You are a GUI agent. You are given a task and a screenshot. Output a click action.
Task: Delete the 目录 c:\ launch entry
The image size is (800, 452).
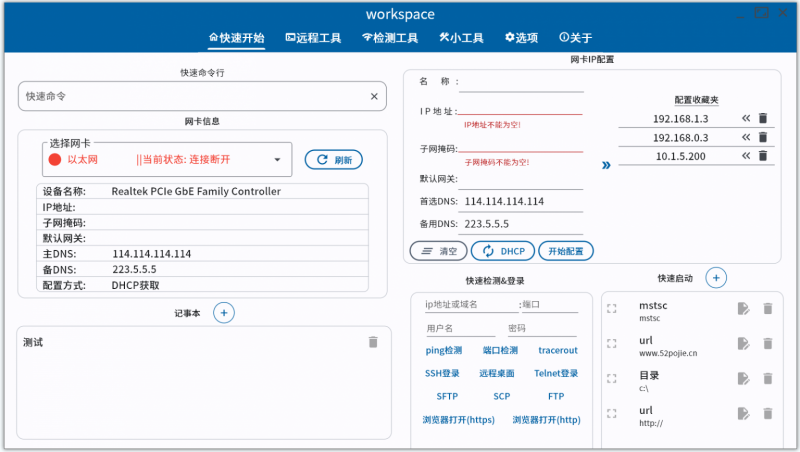click(767, 379)
